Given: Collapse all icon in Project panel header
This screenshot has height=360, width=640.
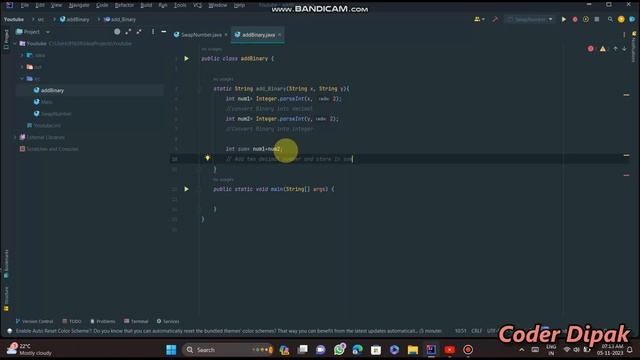Looking at the screenshot, I should point(139,31).
